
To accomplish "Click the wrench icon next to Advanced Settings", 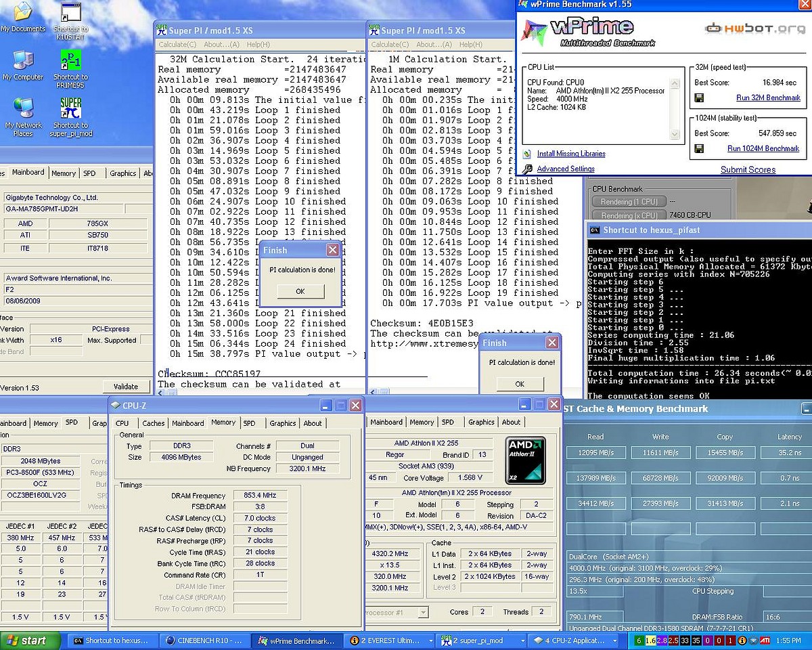I will click(x=527, y=169).
